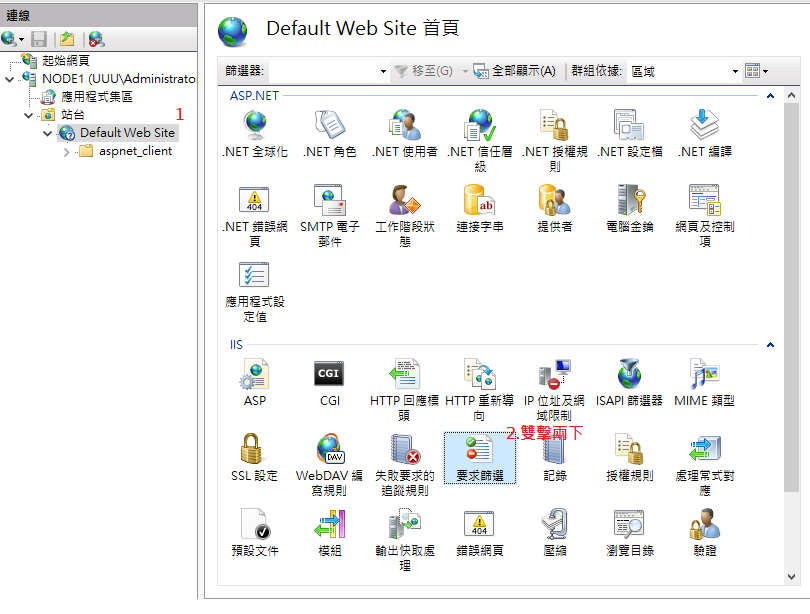The width and height of the screenshot is (810, 614).
Task: Collapse the 站台 sites node
Action: click(x=28, y=115)
